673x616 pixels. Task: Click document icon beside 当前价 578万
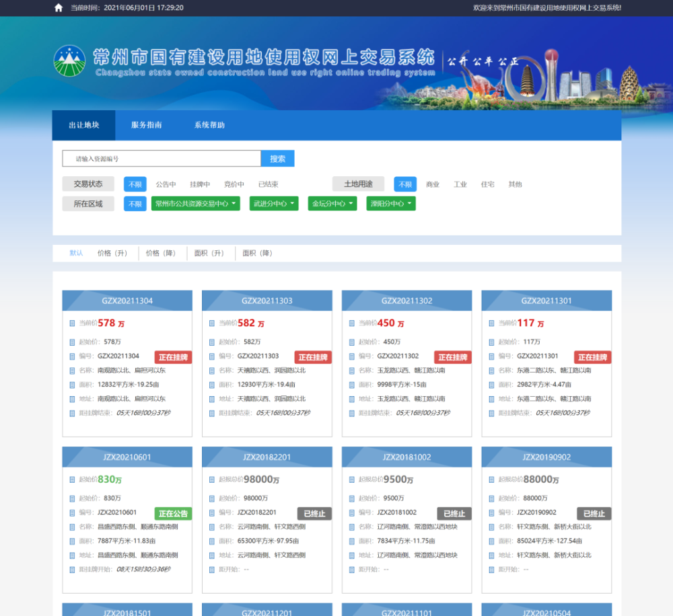coord(72,323)
